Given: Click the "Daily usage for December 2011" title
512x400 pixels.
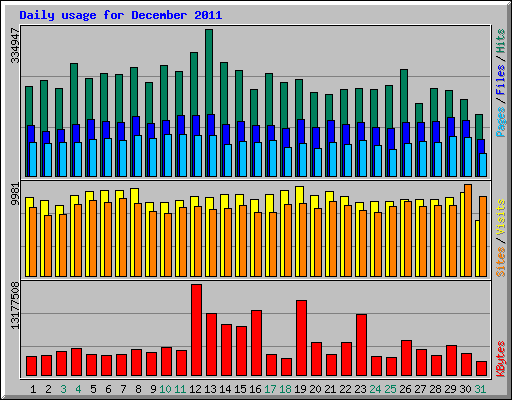Looking at the screenshot, I should pos(121,15).
